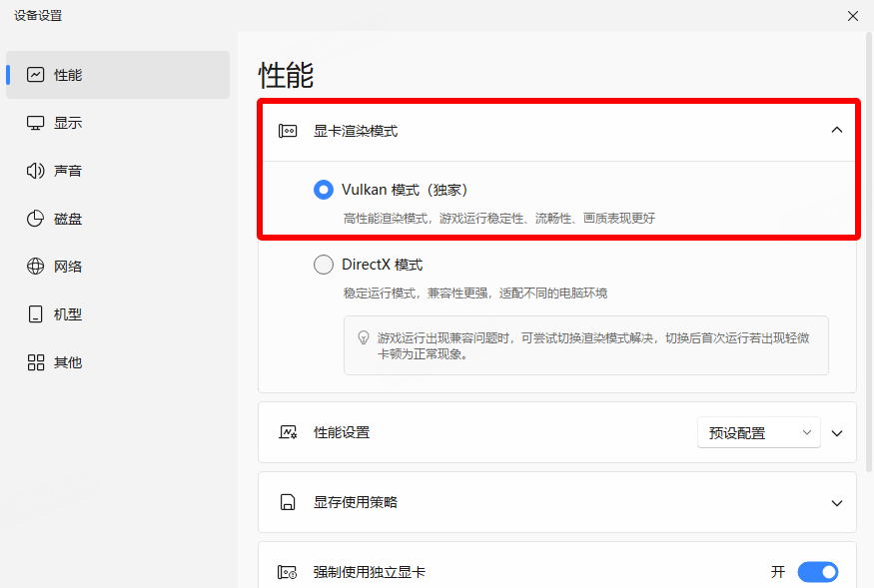Click the 性能 chart icon in sidebar

point(36,75)
